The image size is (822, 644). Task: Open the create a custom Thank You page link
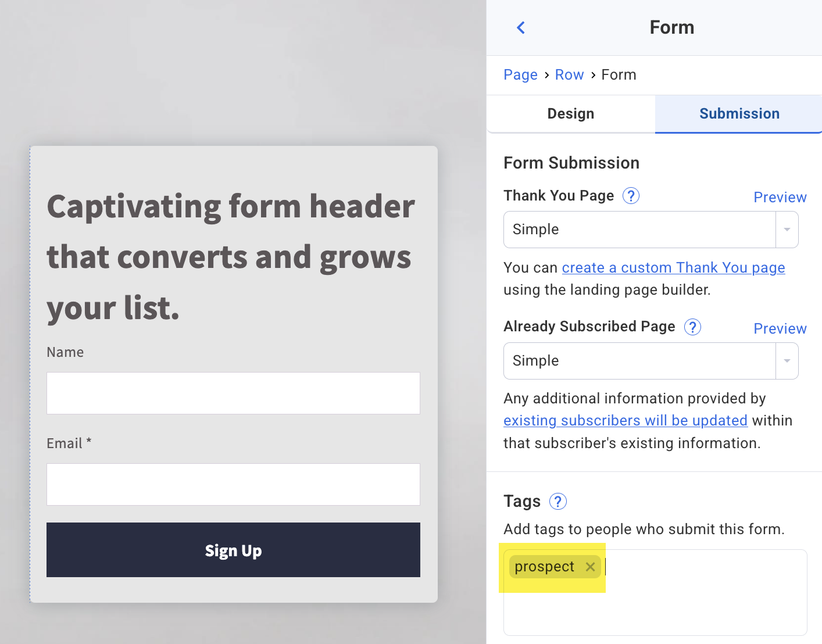(x=673, y=267)
